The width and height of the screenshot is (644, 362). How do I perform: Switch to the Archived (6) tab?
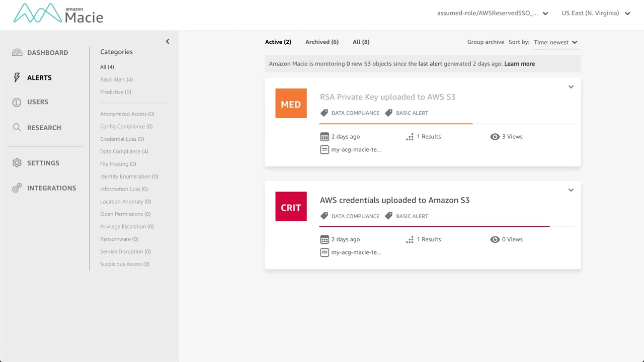322,42
